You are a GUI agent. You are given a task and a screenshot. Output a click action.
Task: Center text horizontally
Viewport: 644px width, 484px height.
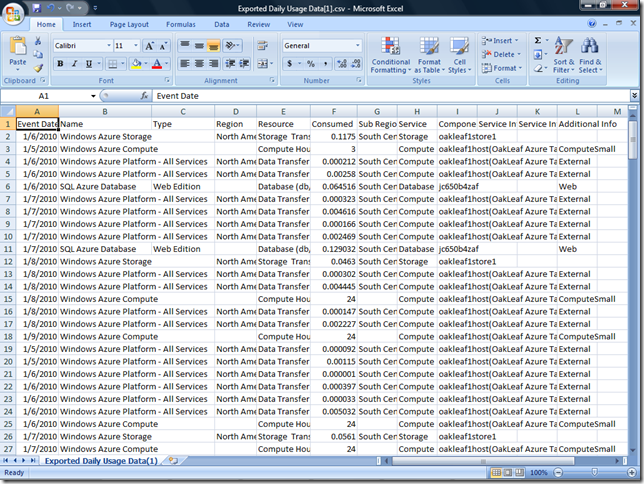pos(199,64)
